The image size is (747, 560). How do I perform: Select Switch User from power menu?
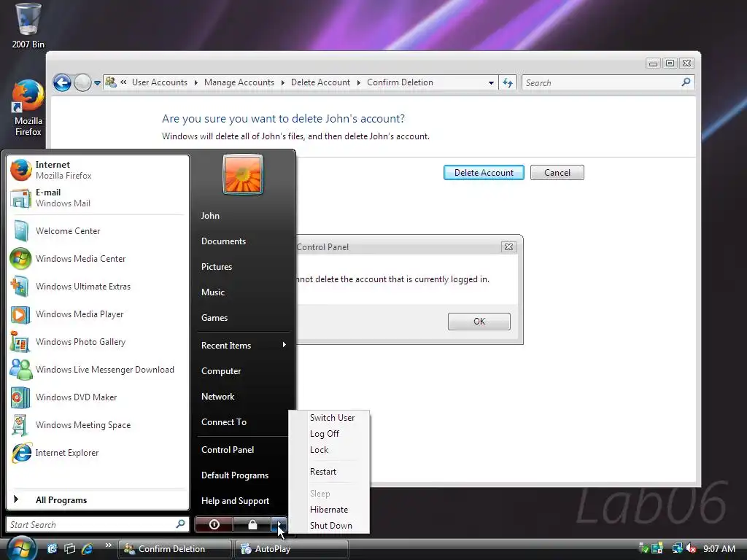(x=332, y=418)
